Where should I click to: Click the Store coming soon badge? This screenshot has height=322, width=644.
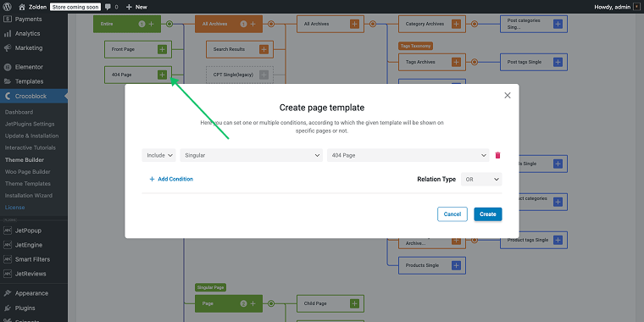(x=75, y=7)
